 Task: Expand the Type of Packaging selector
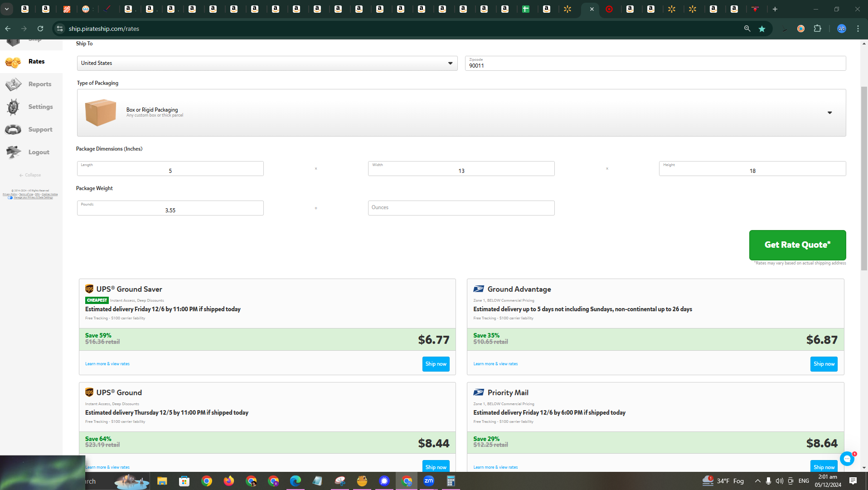(x=461, y=113)
